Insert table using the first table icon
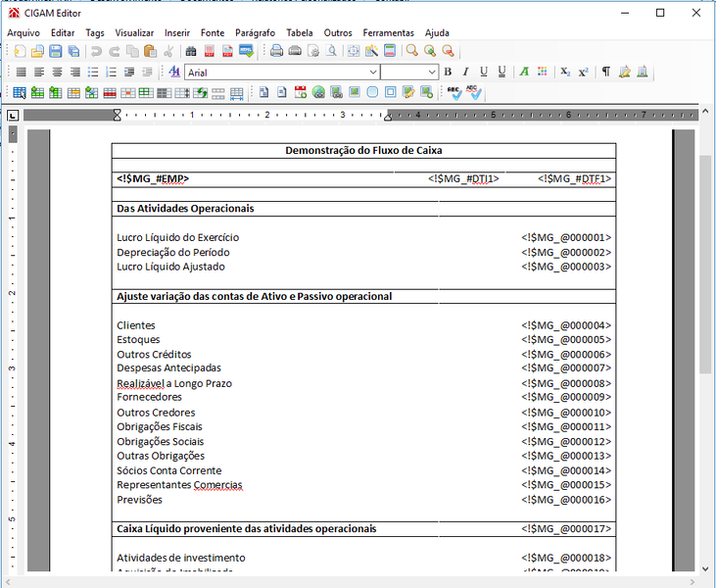 click(20, 93)
